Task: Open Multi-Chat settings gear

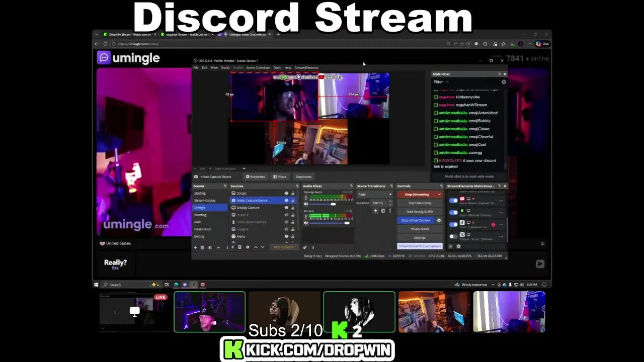Action: 504,82
